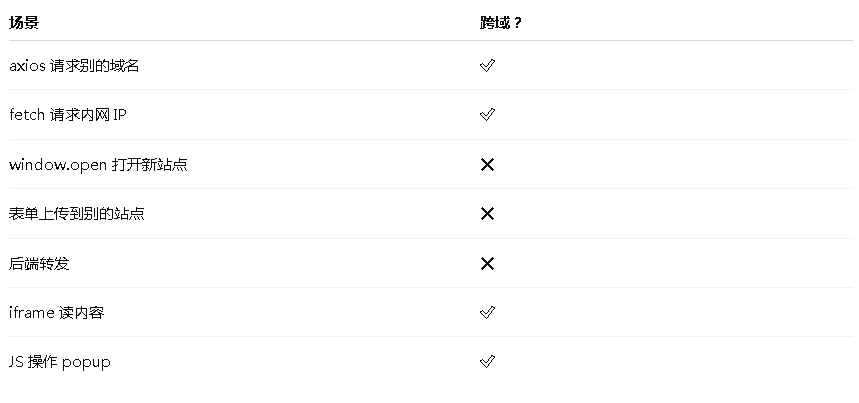The height and width of the screenshot is (403, 859).
Task: Click the checkmark beside fetch 请求内网 IP
Action: (x=487, y=115)
